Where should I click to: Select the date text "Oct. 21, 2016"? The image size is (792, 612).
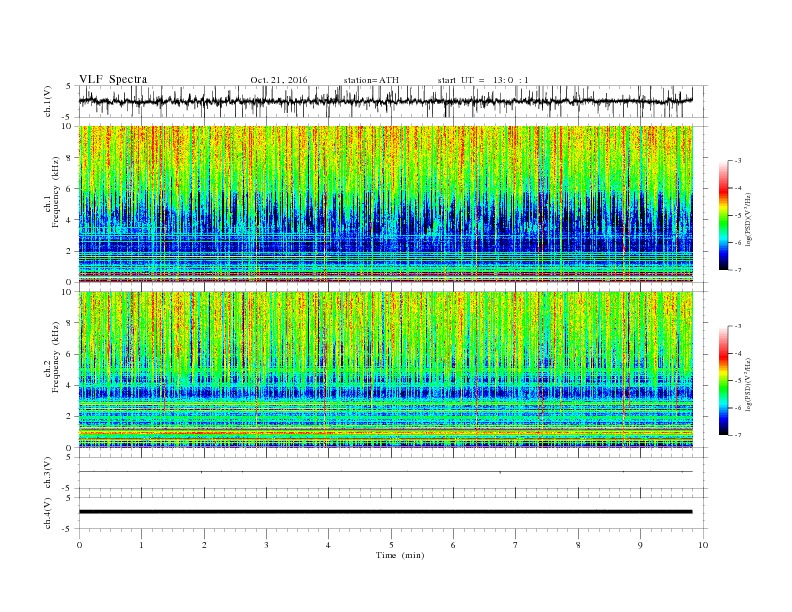click(x=279, y=80)
